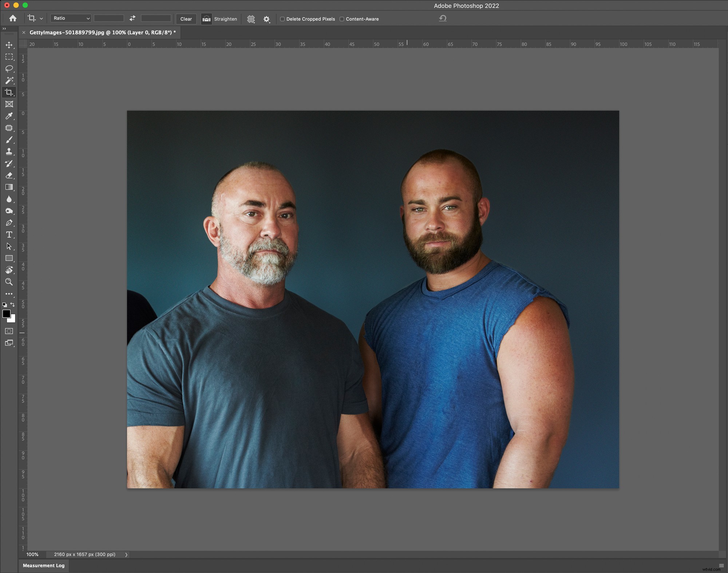The image size is (728, 573).
Task: Open the Ratio crop preset dropdown
Action: pos(70,18)
